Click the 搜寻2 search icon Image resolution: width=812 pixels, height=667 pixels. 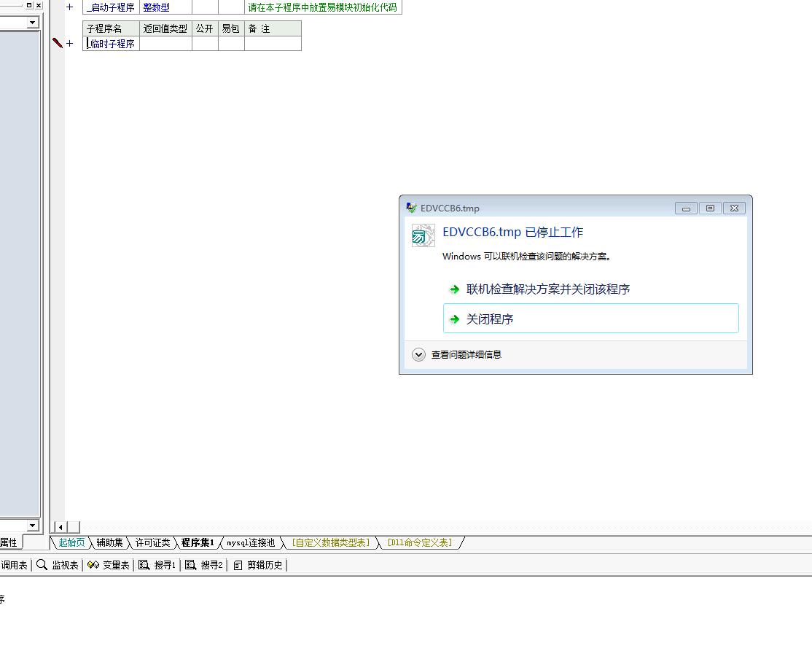tap(191, 565)
